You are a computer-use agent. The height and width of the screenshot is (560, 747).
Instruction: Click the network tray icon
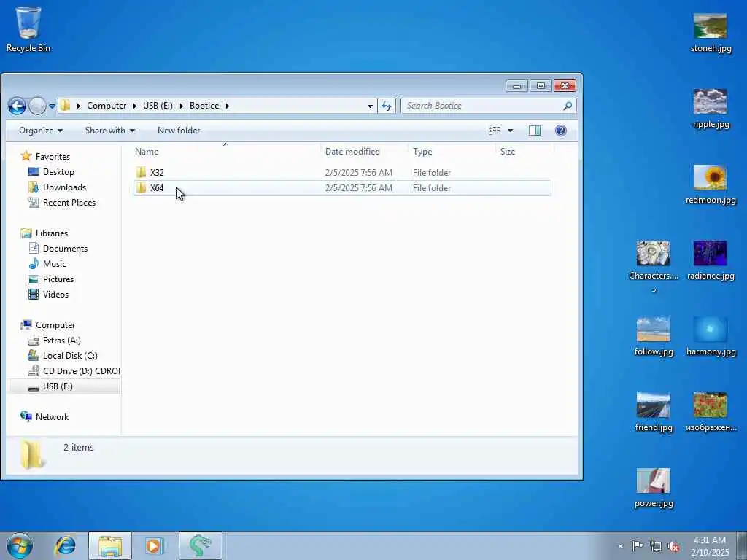coord(656,547)
